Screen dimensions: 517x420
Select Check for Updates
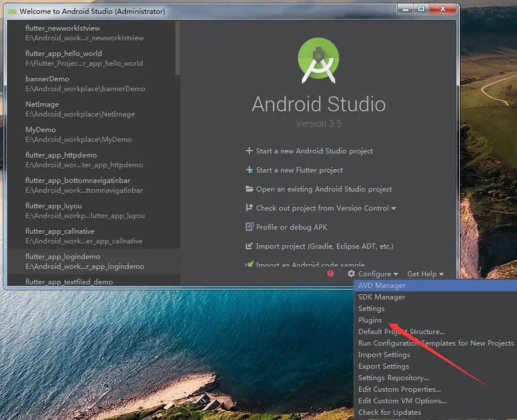(x=435, y=412)
